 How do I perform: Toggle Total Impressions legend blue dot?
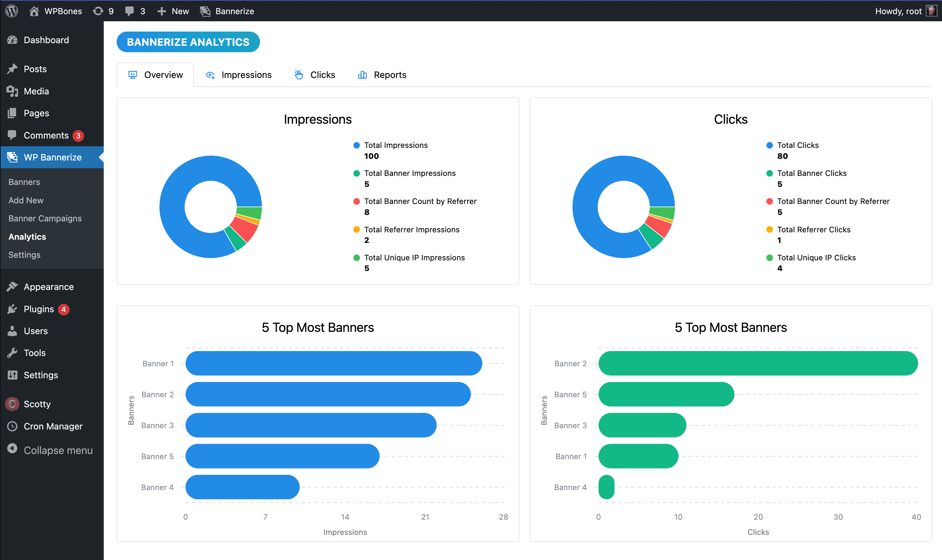coord(357,145)
